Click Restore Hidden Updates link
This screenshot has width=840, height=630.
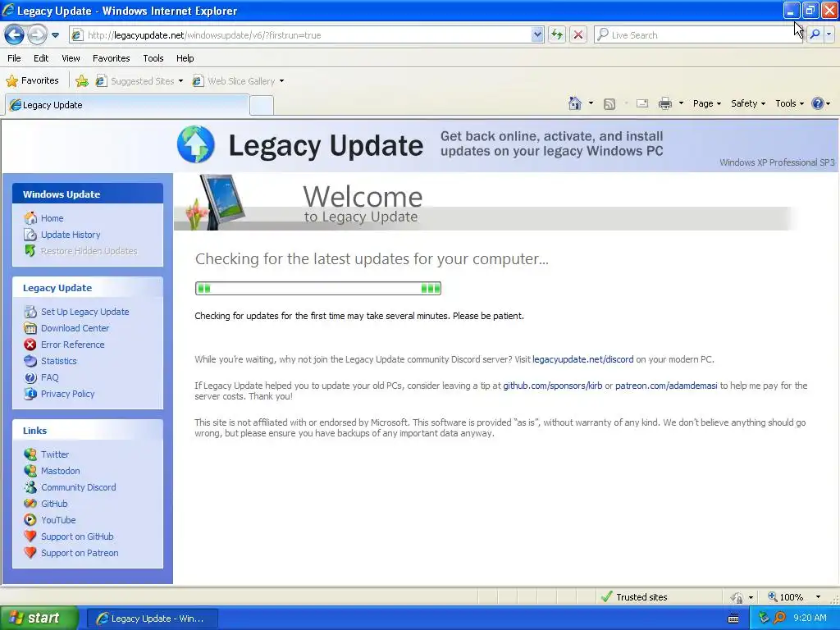click(x=89, y=251)
